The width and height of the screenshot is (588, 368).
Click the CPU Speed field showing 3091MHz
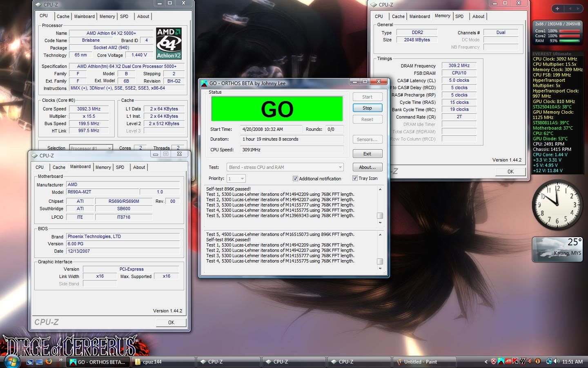click(292, 150)
